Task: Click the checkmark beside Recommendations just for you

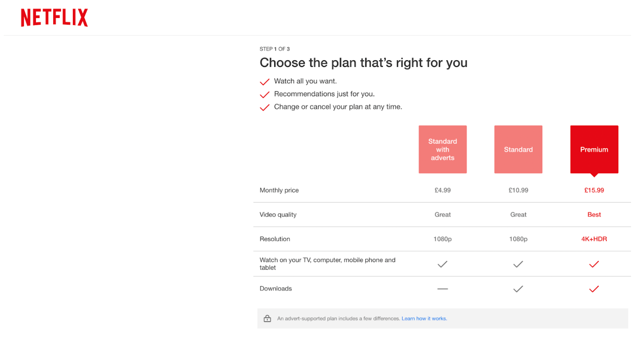Action: pyautogui.click(x=265, y=95)
